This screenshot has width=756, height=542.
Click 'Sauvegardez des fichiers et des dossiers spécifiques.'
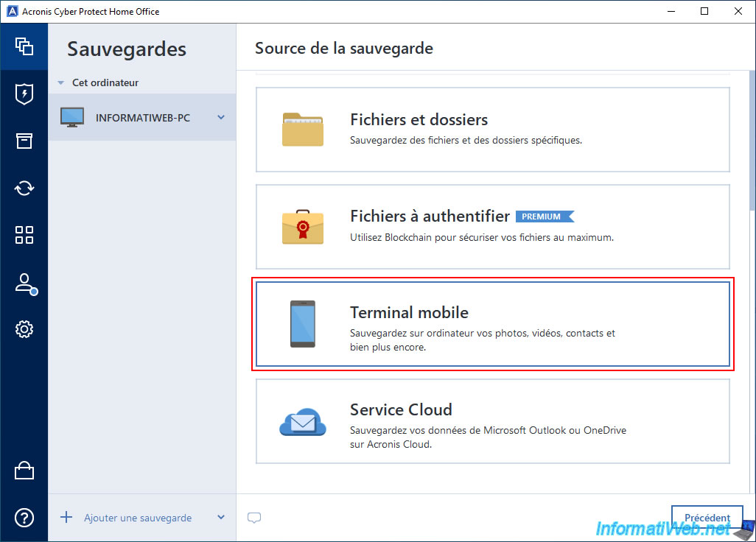coord(466,140)
